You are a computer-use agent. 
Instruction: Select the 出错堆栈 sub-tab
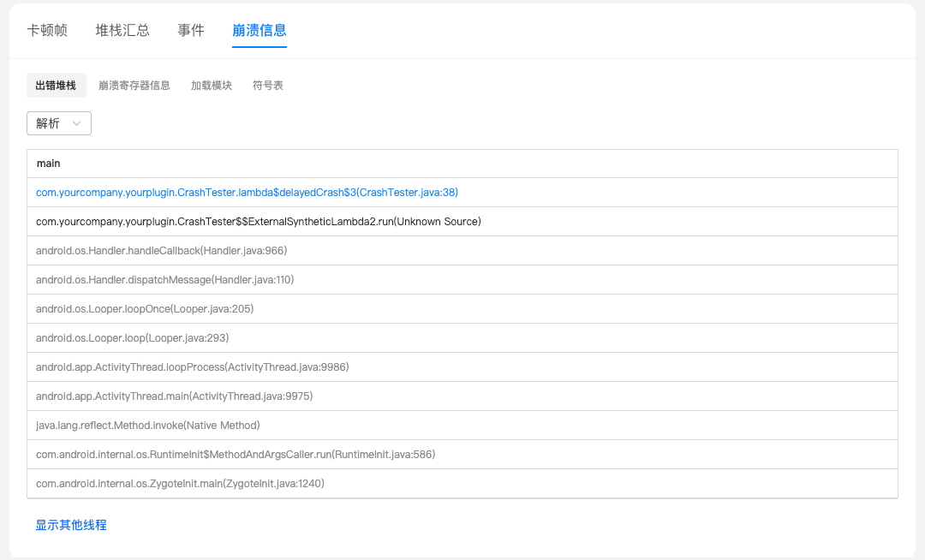pyautogui.click(x=56, y=86)
